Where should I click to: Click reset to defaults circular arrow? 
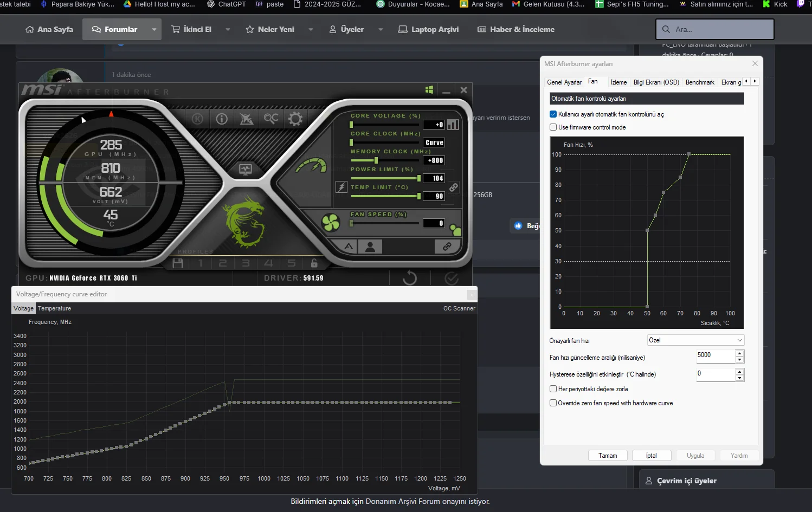[410, 278]
